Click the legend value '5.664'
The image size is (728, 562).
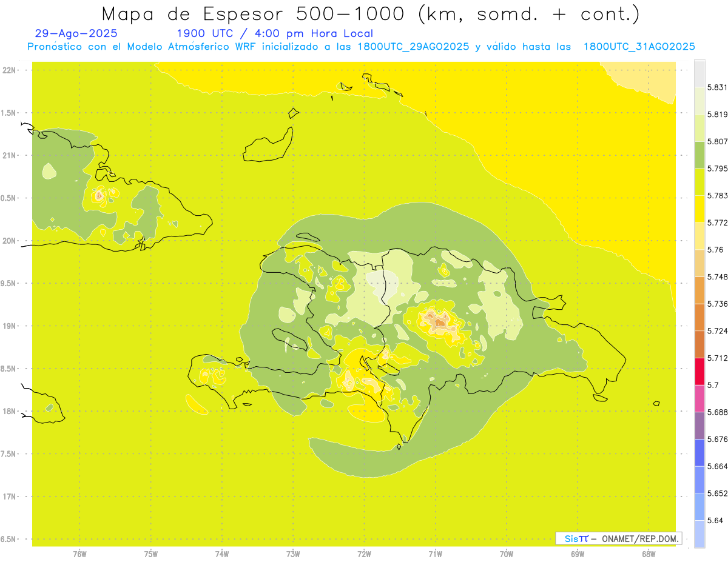(717, 466)
